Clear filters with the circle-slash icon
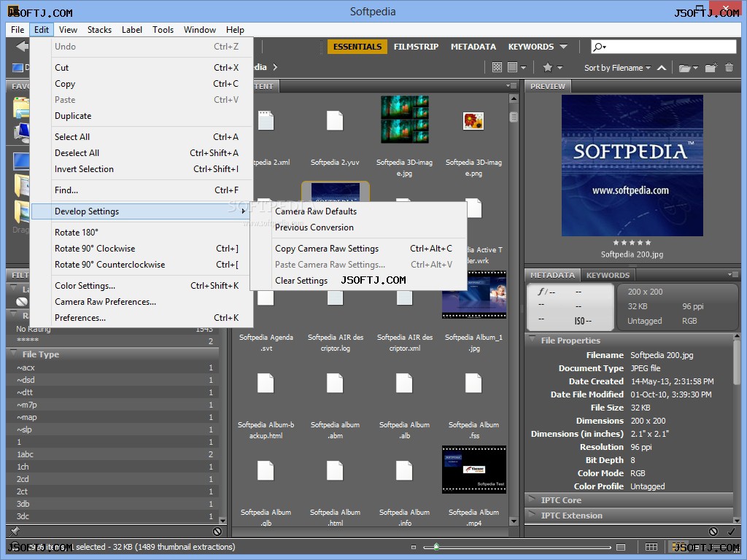Screen dimensions: 747x560 click(217, 531)
